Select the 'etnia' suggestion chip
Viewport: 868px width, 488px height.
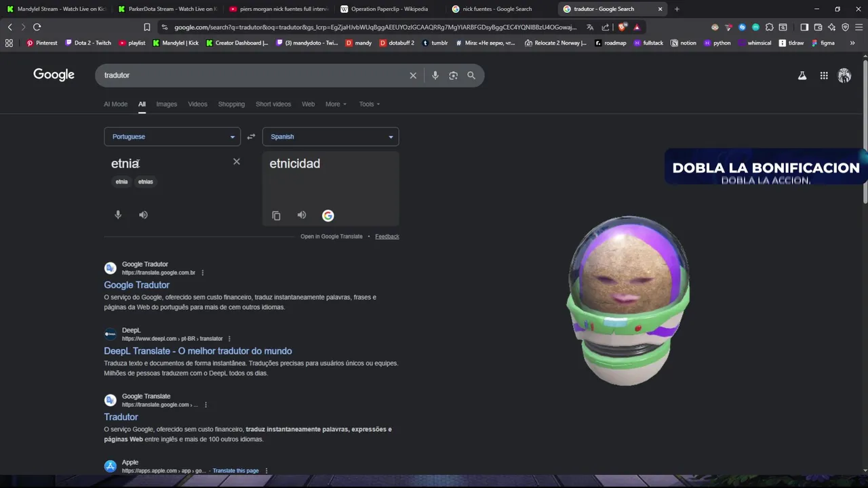tap(121, 182)
